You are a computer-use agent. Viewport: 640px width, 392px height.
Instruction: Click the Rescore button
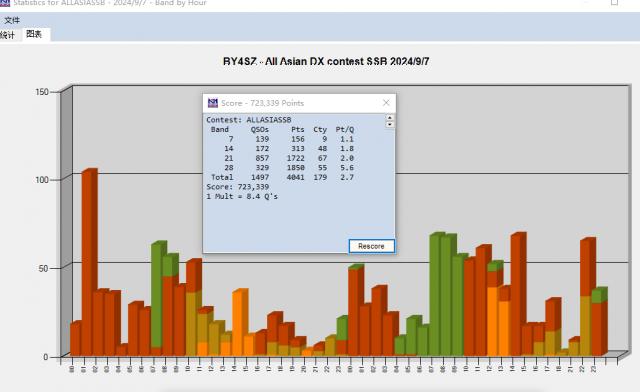click(x=371, y=246)
